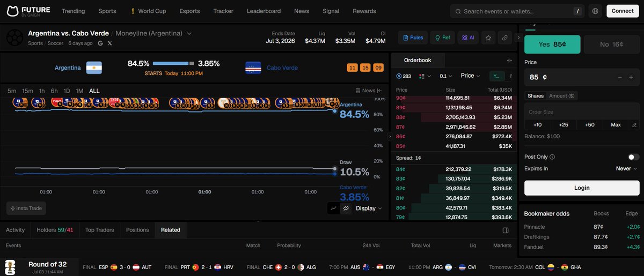The height and width of the screenshot is (276, 644).
Task: Toggle the Post Only switch
Action: (633, 157)
